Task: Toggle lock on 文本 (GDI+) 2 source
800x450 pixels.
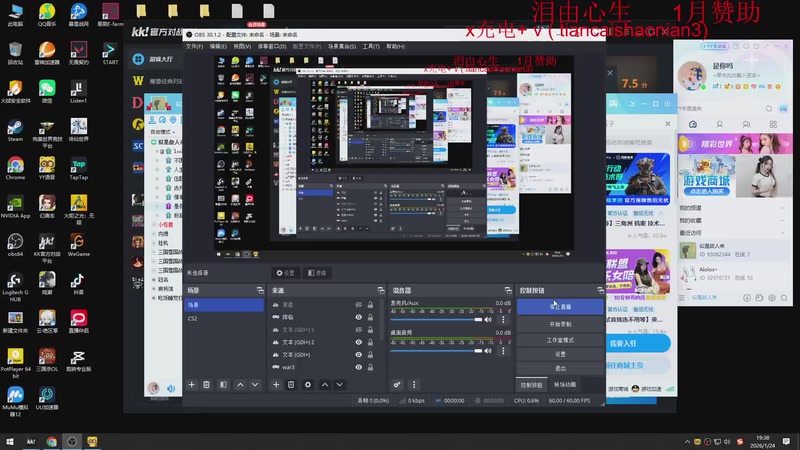Action: pos(370,342)
